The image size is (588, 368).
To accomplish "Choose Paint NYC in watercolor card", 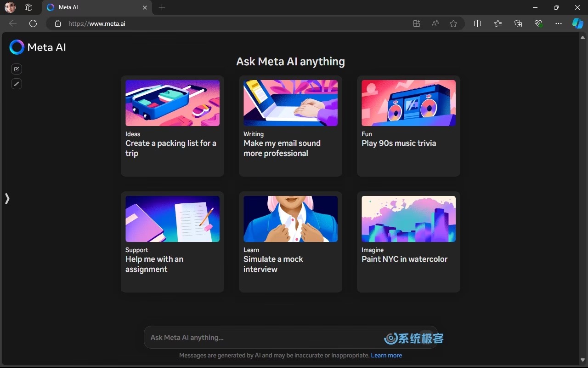I will tap(408, 242).
